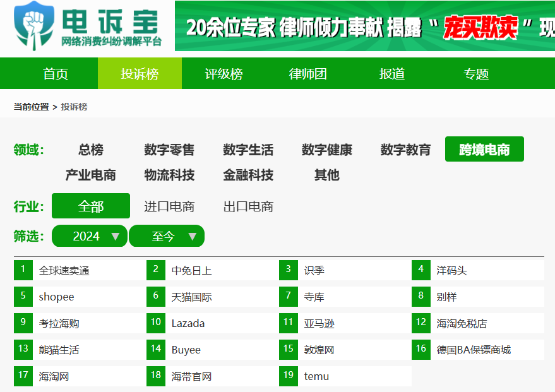Viewport: 555px width, 392px height.
Task: Open rank 1 全球速卖通 entry
Action: pyautogui.click(x=80, y=270)
